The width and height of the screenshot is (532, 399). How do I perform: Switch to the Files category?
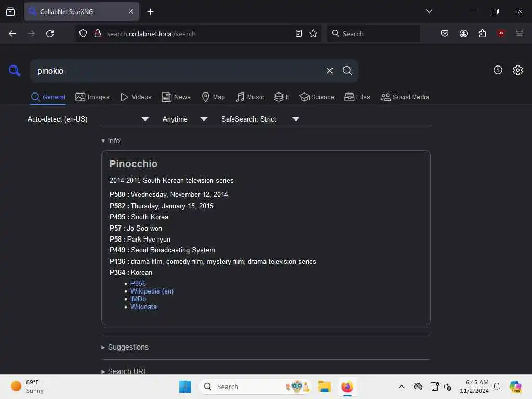tap(357, 97)
